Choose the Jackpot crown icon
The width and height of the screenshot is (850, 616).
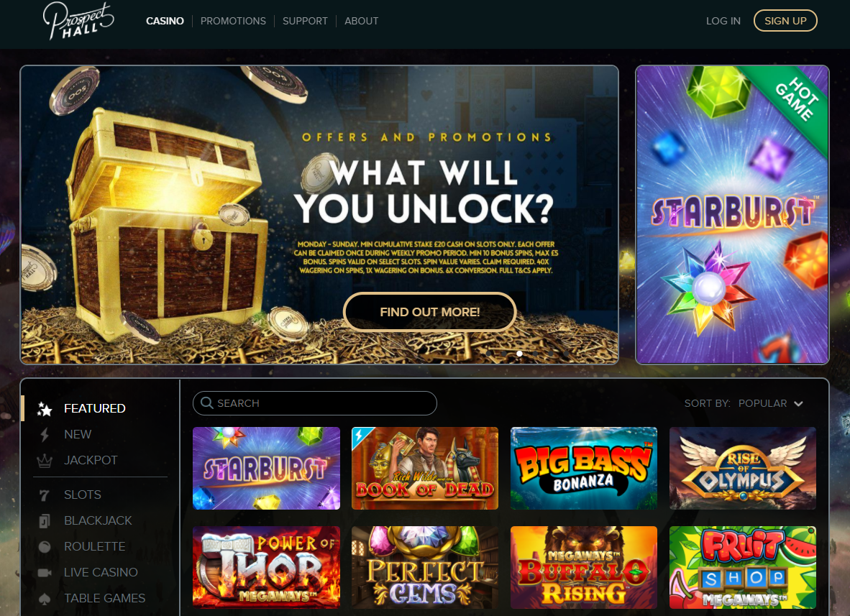point(45,461)
